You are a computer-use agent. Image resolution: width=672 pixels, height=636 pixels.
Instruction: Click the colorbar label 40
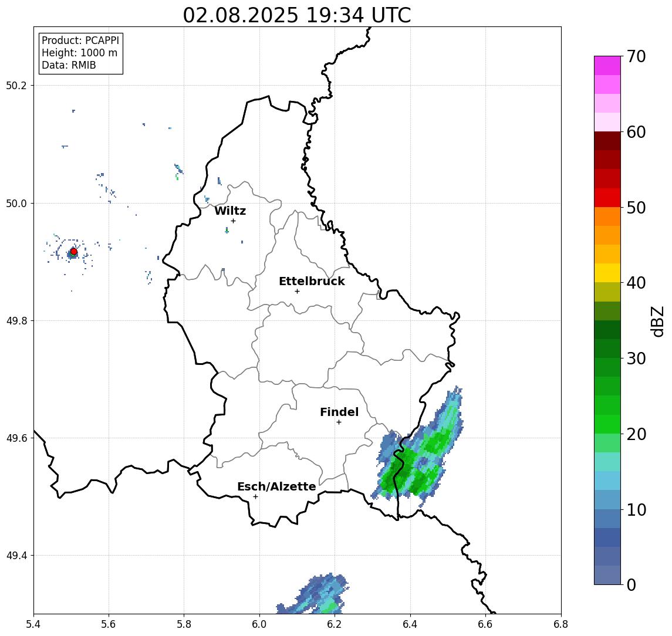(x=636, y=283)
